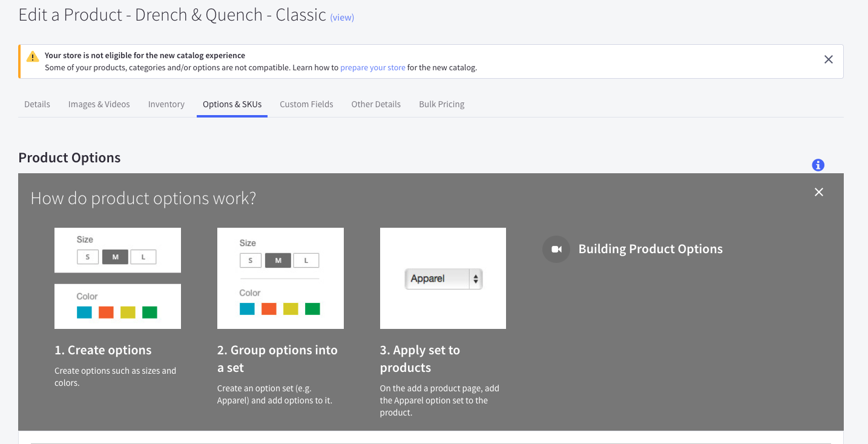Open the Custom Fields tab
Viewport: 868px width, 444px height.
click(306, 104)
